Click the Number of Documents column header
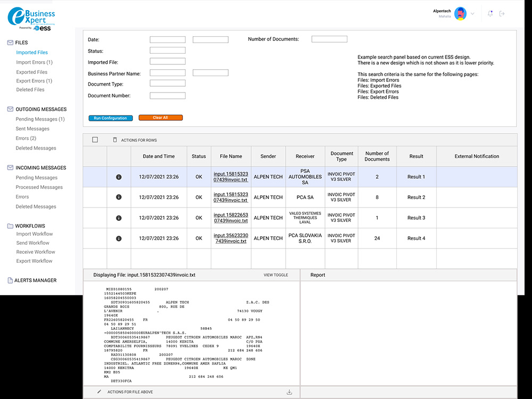The width and height of the screenshot is (532, 399). pyautogui.click(x=377, y=156)
